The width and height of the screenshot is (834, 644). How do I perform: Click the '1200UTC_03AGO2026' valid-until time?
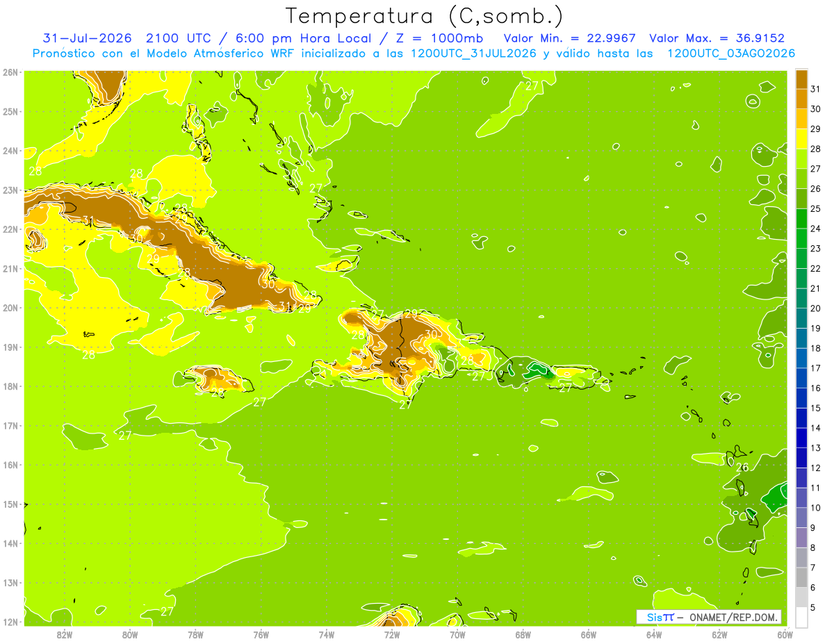tap(730, 53)
